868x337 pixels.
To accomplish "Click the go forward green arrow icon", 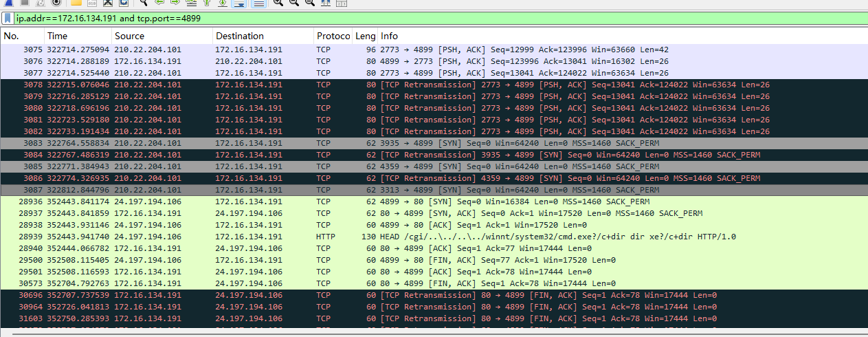I will point(175,3).
